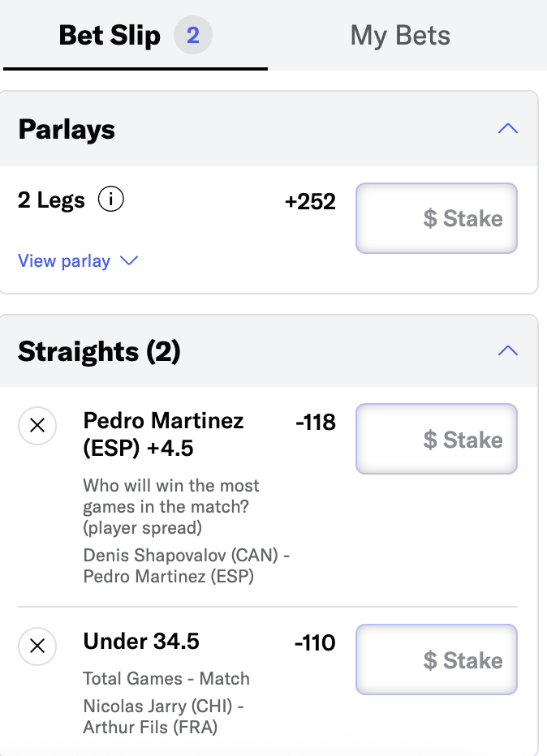
Task: Focus the Under 34.5 Stake field
Action: (437, 659)
